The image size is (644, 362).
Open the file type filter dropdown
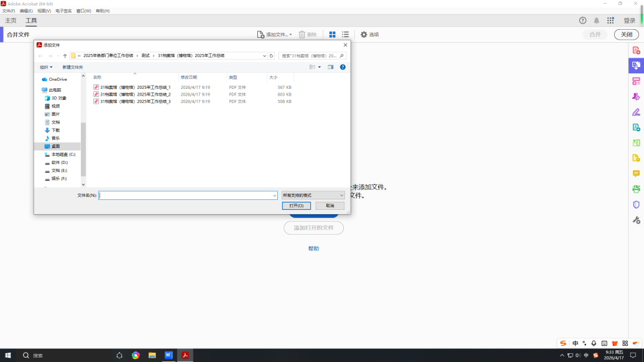313,195
